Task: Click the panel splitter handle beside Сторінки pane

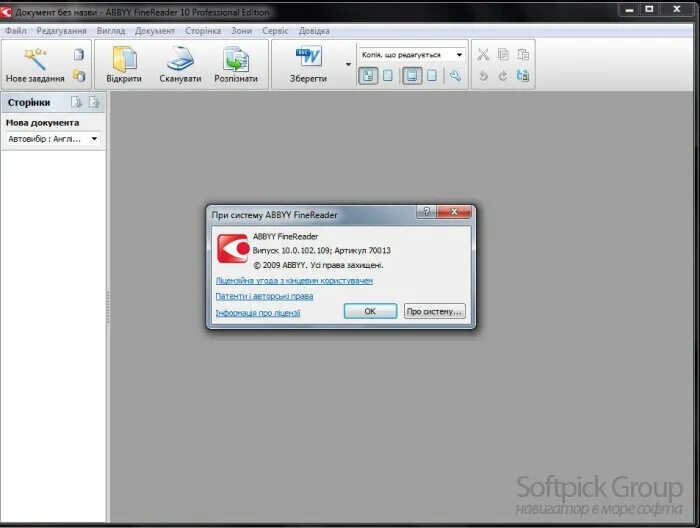Action: point(108,307)
